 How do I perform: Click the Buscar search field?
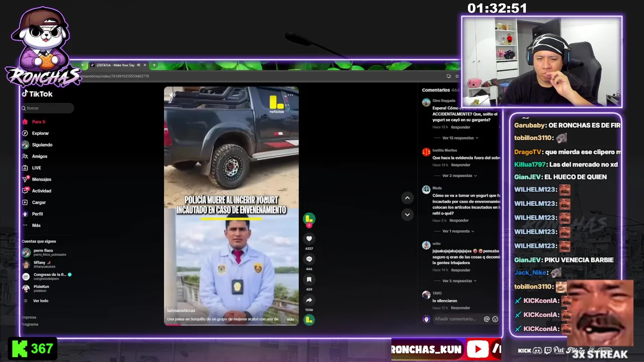tap(47, 108)
